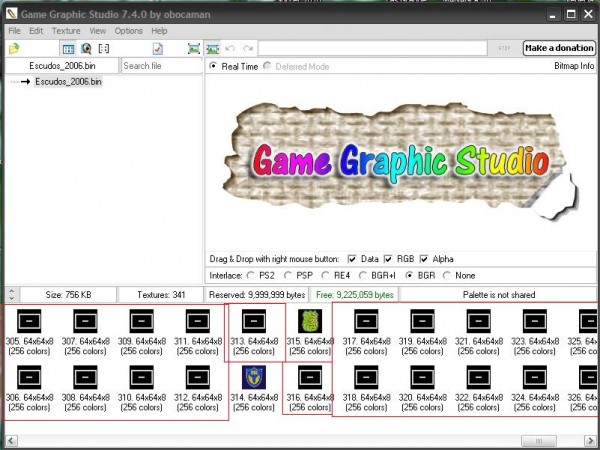
Task: Click the Escudos_2006.bin file header
Action: click(x=62, y=66)
